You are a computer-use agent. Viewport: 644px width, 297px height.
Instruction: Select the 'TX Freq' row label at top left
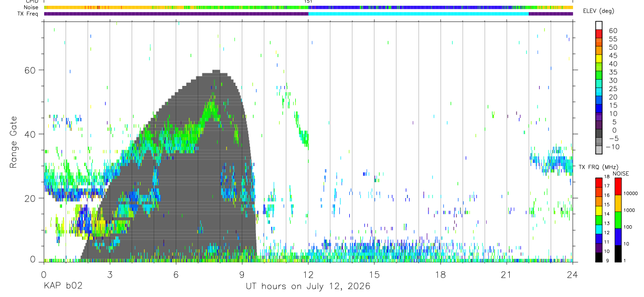[29, 14]
